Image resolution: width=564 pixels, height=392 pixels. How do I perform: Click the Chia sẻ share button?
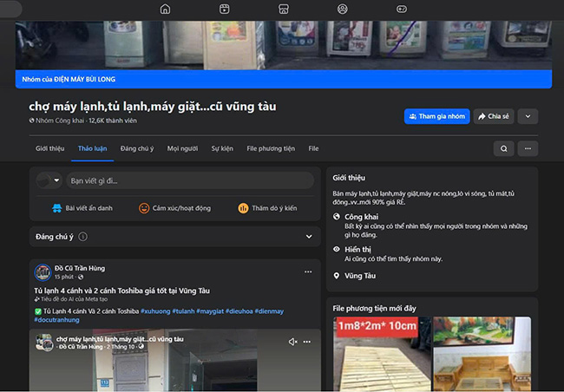click(x=494, y=116)
